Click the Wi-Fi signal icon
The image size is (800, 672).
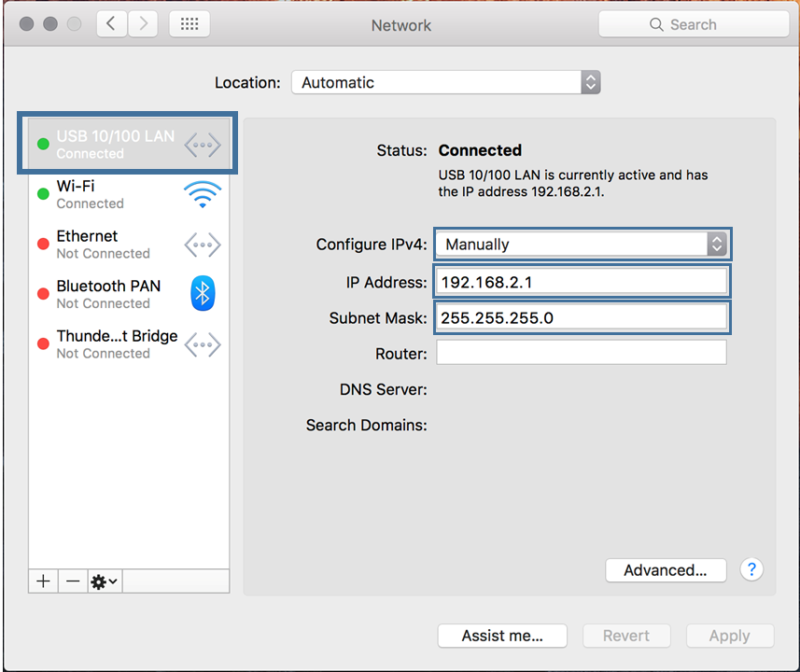coord(203,194)
